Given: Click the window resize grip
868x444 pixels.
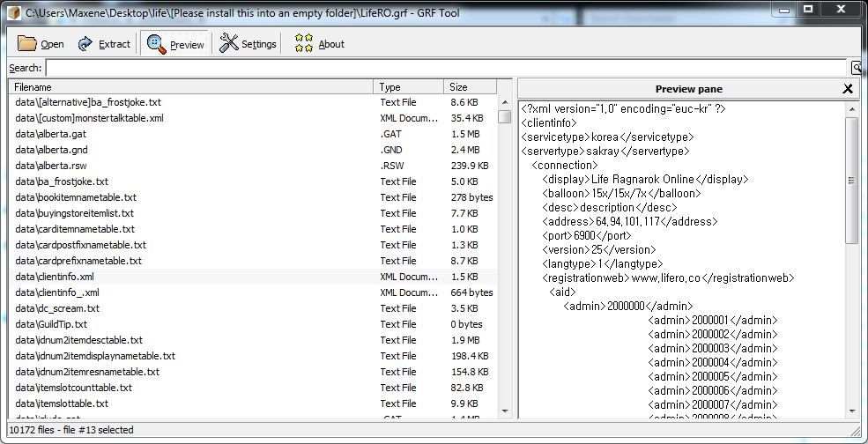Looking at the screenshot, I should pos(854,430).
